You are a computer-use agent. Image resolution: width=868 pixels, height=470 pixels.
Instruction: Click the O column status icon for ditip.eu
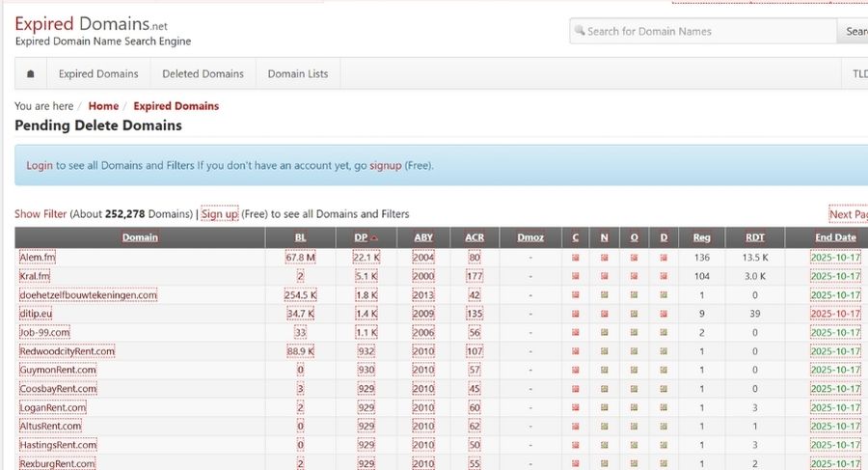(x=635, y=314)
